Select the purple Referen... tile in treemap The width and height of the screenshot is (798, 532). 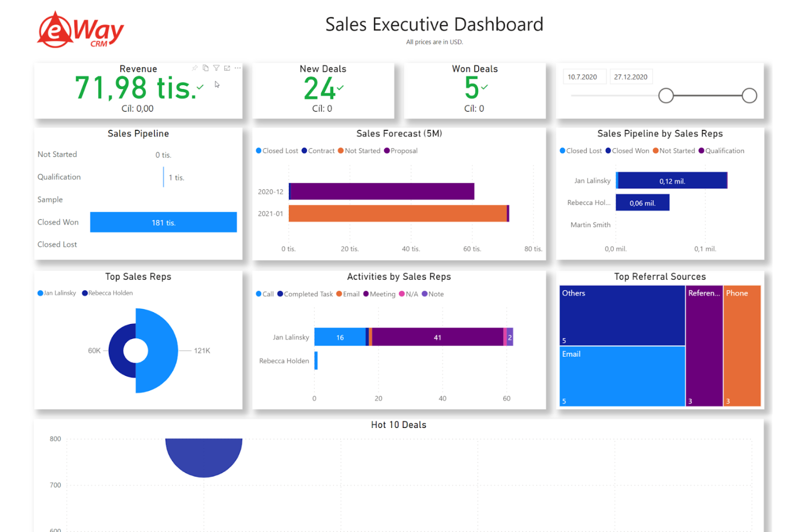click(704, 346)
